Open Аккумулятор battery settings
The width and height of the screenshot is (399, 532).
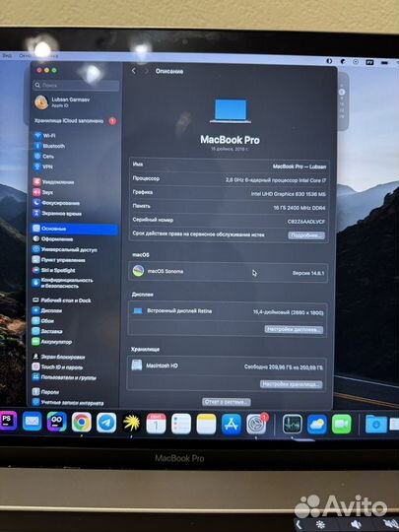(52, 342)
